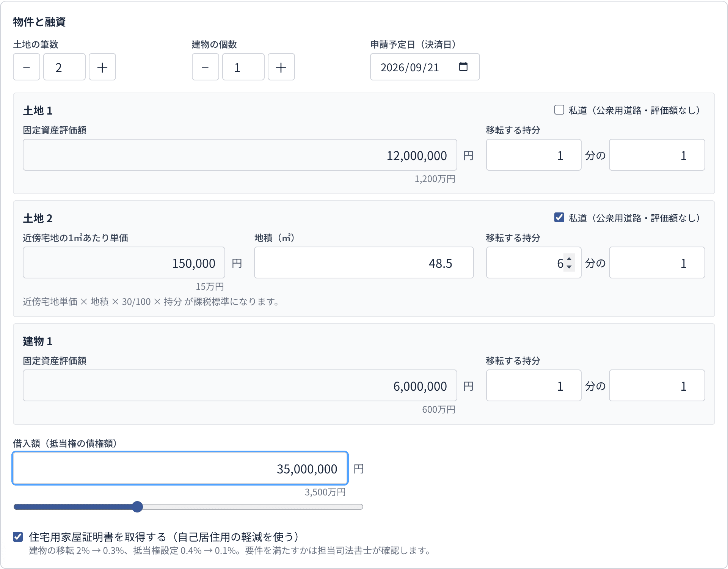The image size is (728, 569).
Task: Click the date text 2026/09/21
Action: [x=409, y=68]
